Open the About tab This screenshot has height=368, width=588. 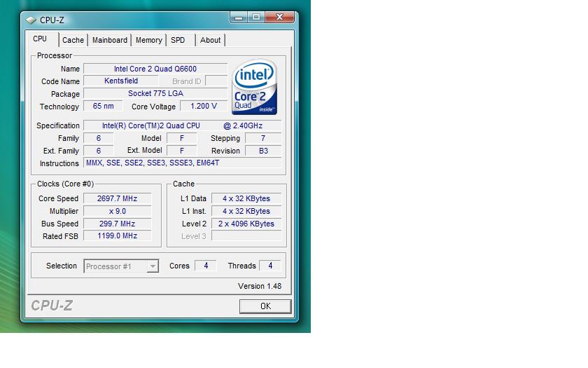211,40
